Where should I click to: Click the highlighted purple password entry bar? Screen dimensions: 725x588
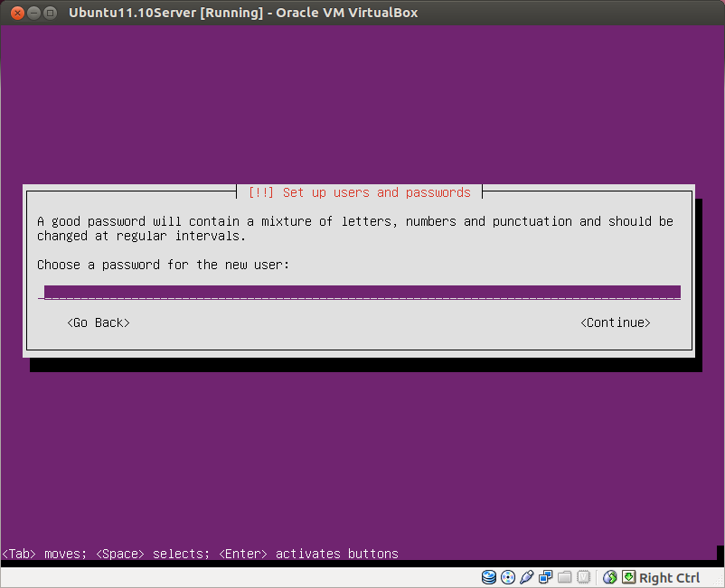pos(362,291)
